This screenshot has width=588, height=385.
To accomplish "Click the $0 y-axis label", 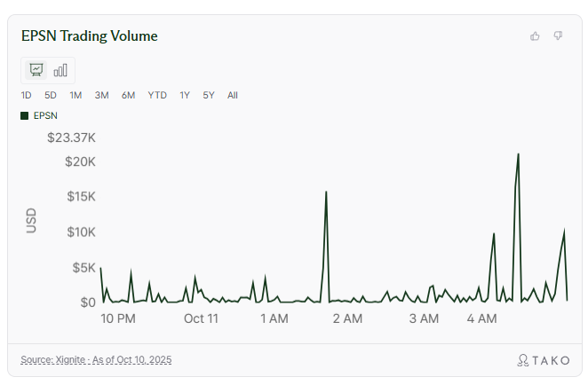I will click(x=88, y=302).
